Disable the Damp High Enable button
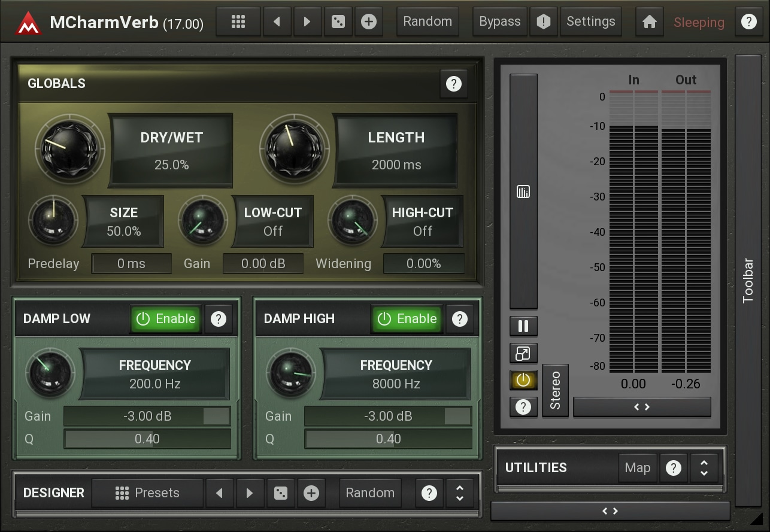The image size is (770, 532). pos(407,319)
